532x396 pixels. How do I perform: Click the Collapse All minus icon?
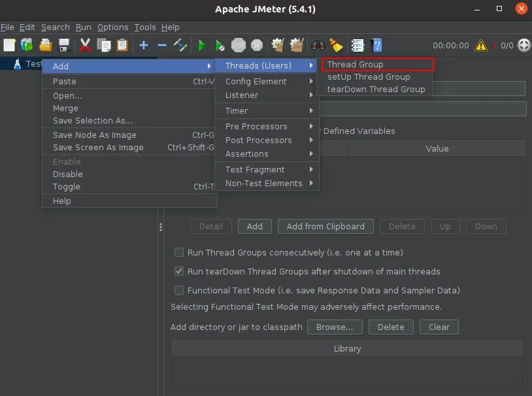(x=162, y=45)
